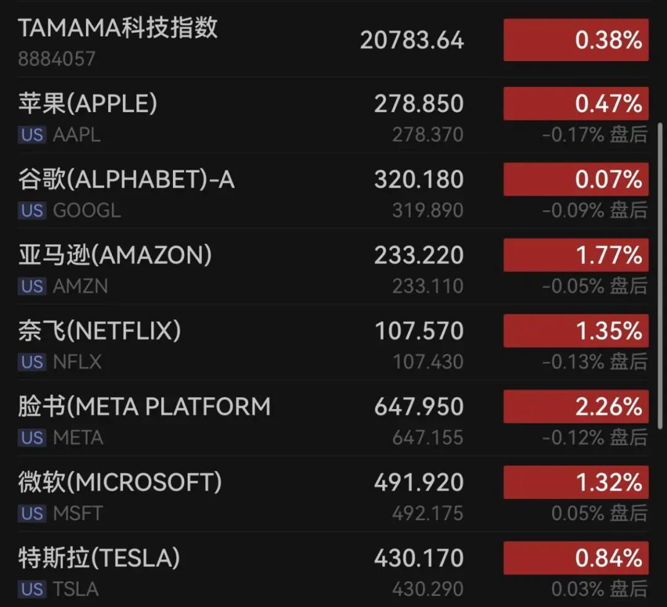Click the TAMAMA index 0.38% badge
The width and height of the screenshot is (667, 607).
tap(574, 41)
